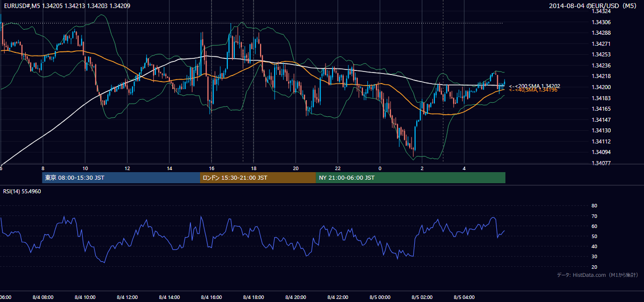Image resolution: width=644 pixels, height=302 pixels.
Task: Click the 8/4 10:00 bottom time label
Action: 85,297
